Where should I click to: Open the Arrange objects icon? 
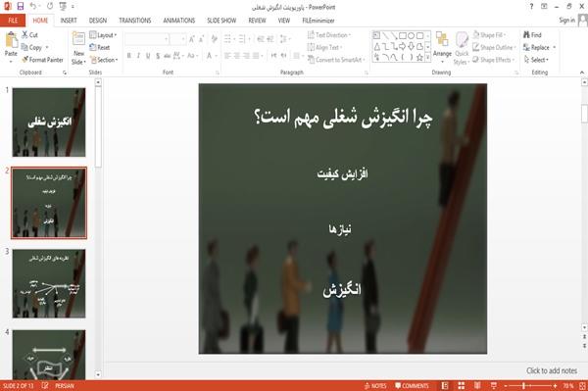click(x=442, y=40)
